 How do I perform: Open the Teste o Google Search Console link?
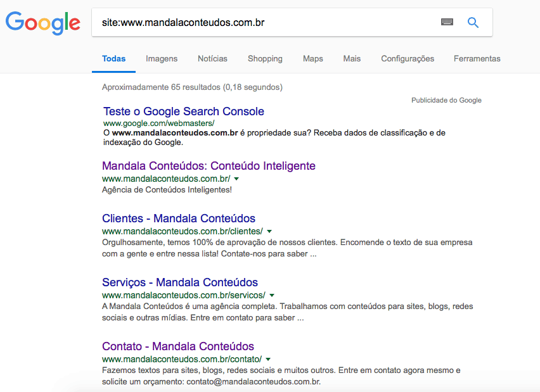(184, 111)
